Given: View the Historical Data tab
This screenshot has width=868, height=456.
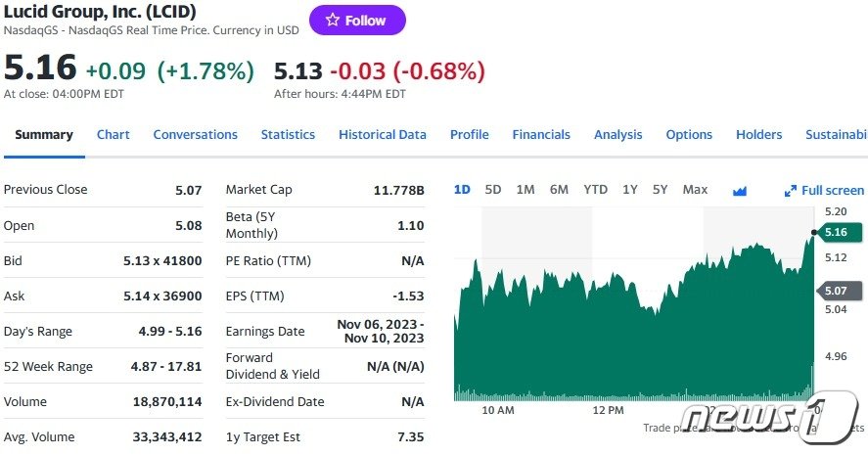Looking at the screenshot, I should 383,135.
